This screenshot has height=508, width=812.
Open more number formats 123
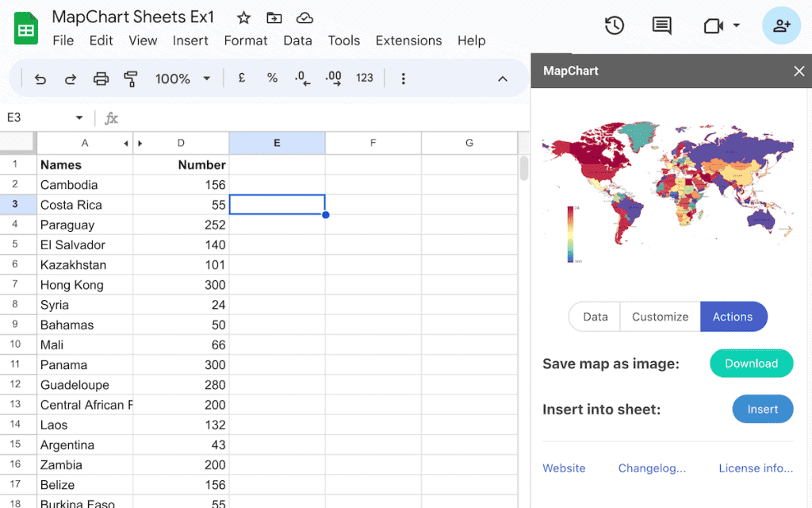coord(365,79)
